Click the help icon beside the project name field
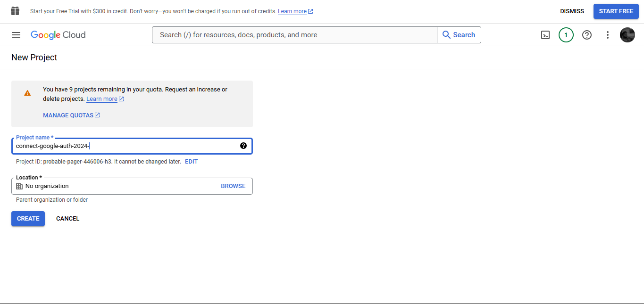Viewport: 644px width, 304px height. 243,146
